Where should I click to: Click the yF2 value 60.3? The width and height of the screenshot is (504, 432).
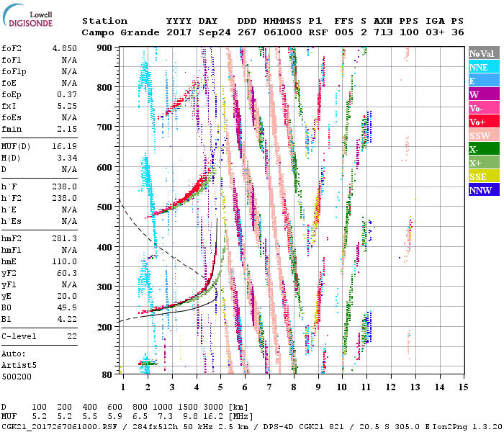tap(67, 273)
